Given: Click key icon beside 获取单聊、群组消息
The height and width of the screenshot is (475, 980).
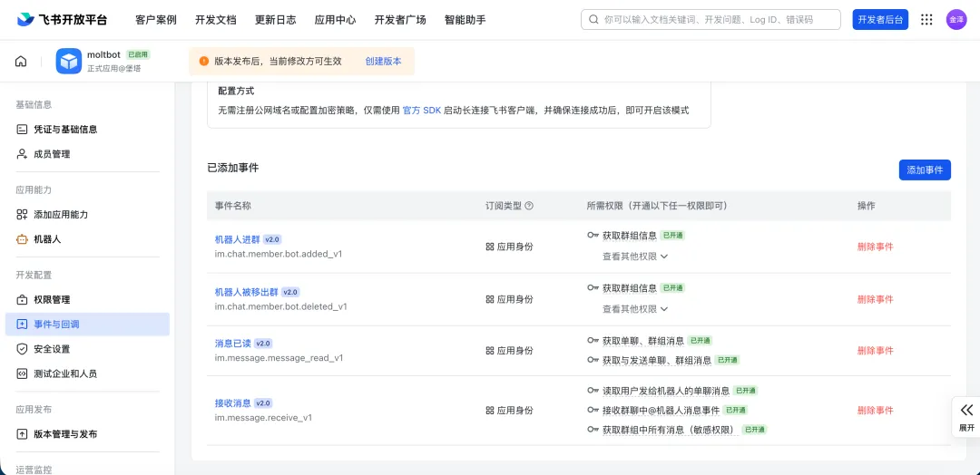Looking at the screenshot, I should (x=593, y=341).
